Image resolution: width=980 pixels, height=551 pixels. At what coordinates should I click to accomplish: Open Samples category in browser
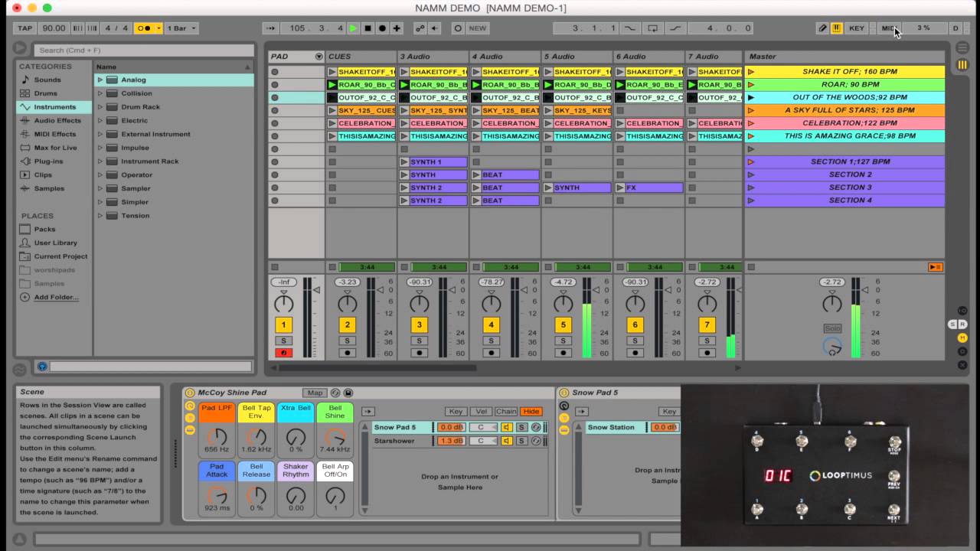[x=49, y=188]
